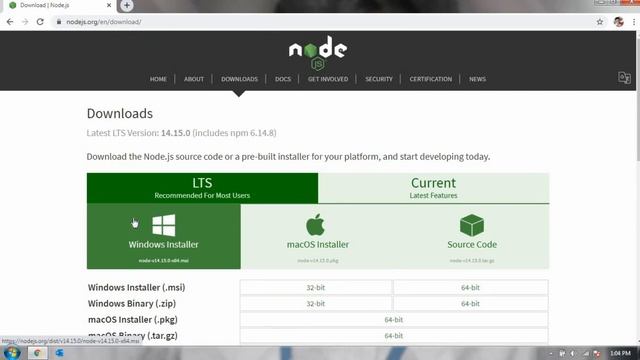640x360 pixels.
Task: Download the Windows Installer link
Action: coord(164,236)
